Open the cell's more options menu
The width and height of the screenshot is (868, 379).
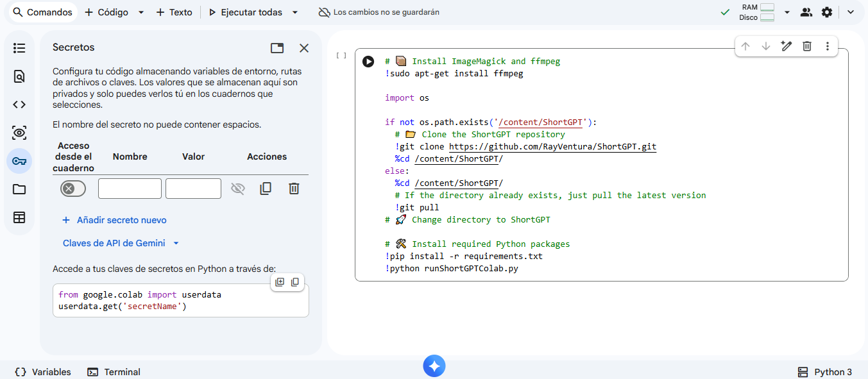pos(828,46)
